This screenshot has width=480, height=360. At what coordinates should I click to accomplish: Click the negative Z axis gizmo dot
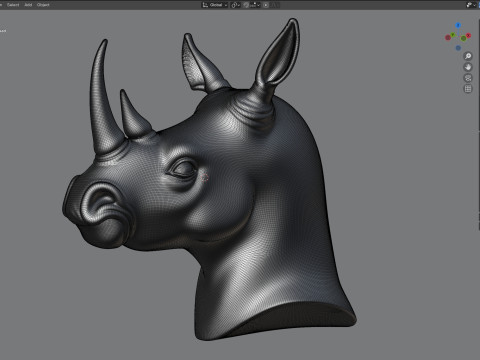[x=458, y=48]
